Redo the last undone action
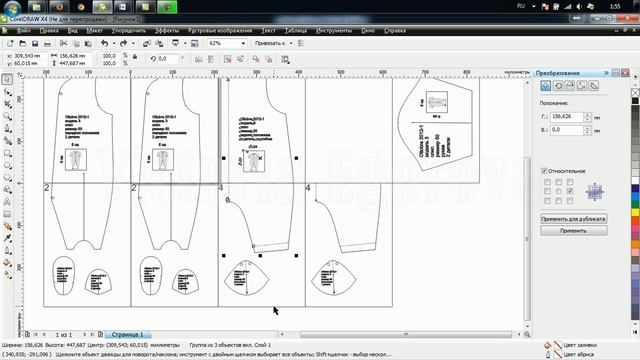This screenshot has height=360, width=640. pos(124,43)
